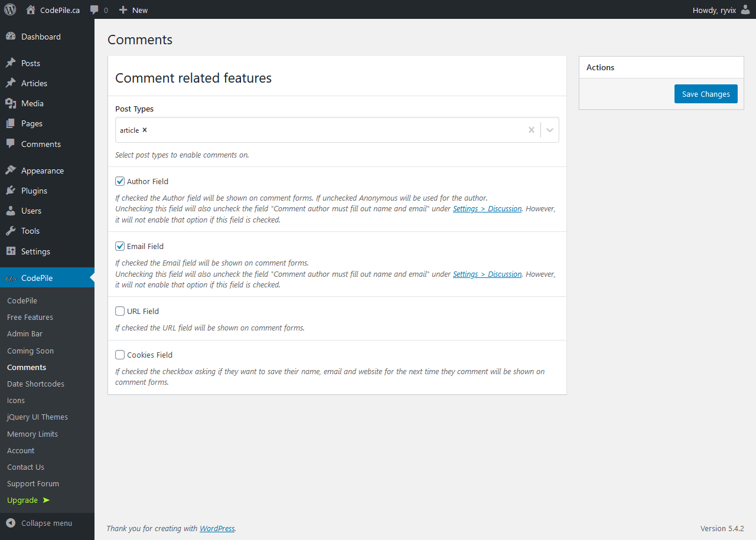Viewport: 756px width, 540px height.
Task: Remove the article tag from Post Types
Action: [145, 130]
